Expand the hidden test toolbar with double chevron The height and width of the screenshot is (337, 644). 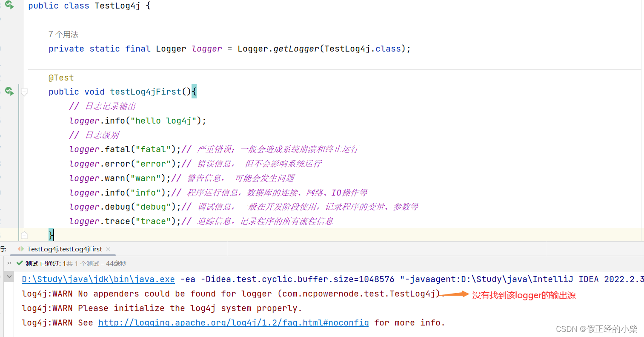9,263
